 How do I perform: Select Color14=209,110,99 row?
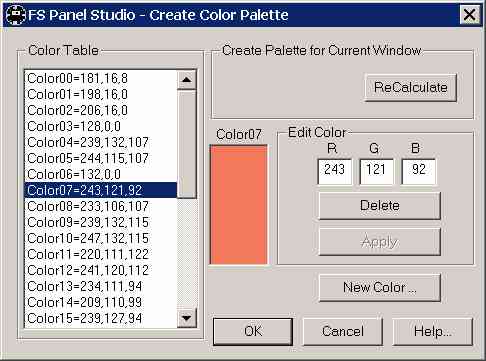101,302
